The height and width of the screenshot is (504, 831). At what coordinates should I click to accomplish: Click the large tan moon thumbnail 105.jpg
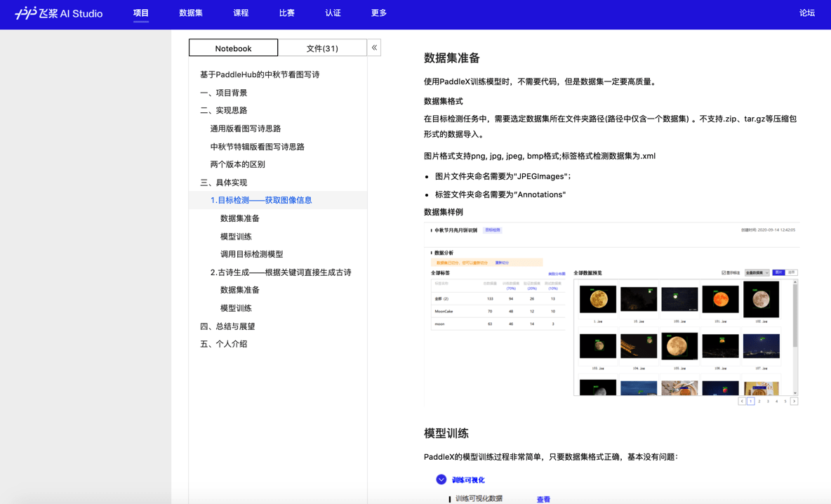[679, 347]
